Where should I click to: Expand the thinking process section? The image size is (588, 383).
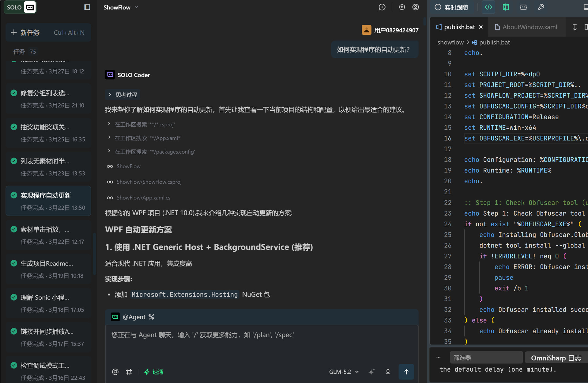coord(123,95)
